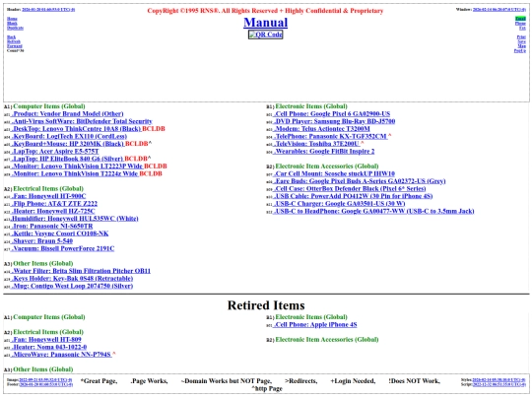Open Anti-Virus SoftWare: BitDefender Total Security

pos(82,121)
